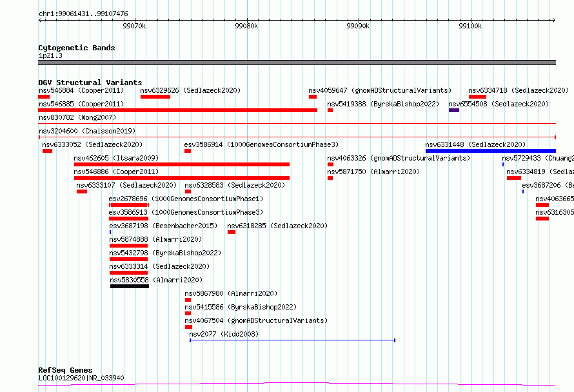The height and width of the screenshot is (392, 574).
Task: Open nsv4067504 gnomADStructuralVariants variant
Action: point(256,320)
